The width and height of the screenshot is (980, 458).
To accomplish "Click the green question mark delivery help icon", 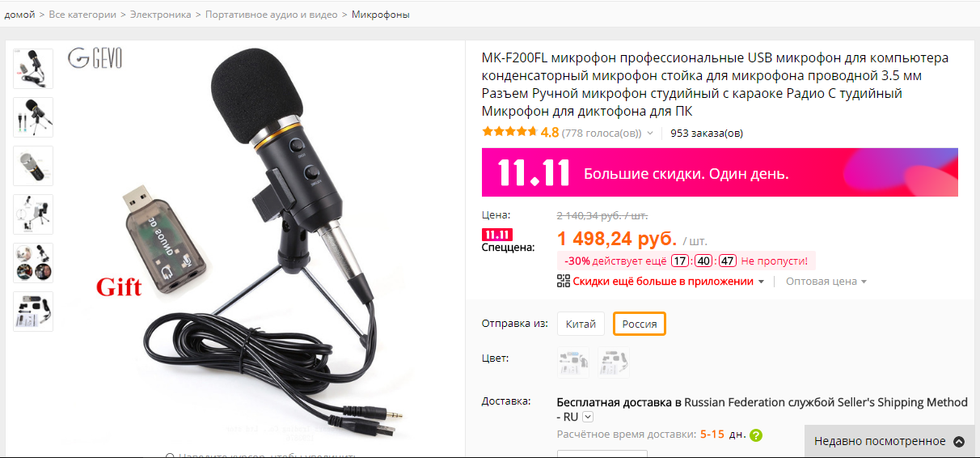I will click(756, 435).
